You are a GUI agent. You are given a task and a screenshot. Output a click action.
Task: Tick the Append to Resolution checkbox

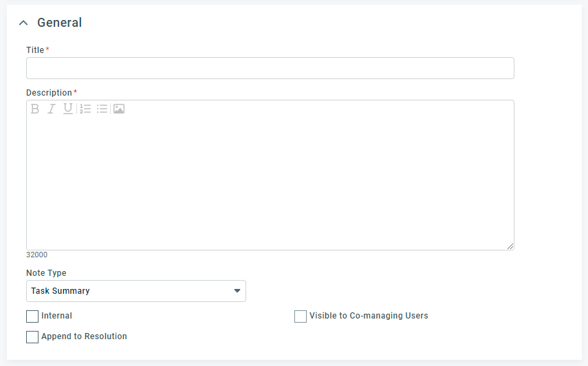coord(32,336)
